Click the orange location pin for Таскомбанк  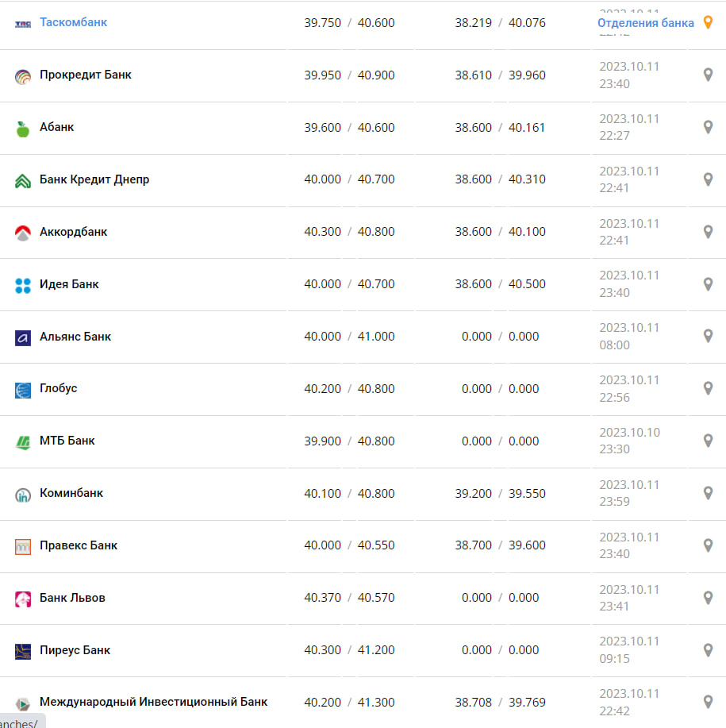(x=709, y=23)
